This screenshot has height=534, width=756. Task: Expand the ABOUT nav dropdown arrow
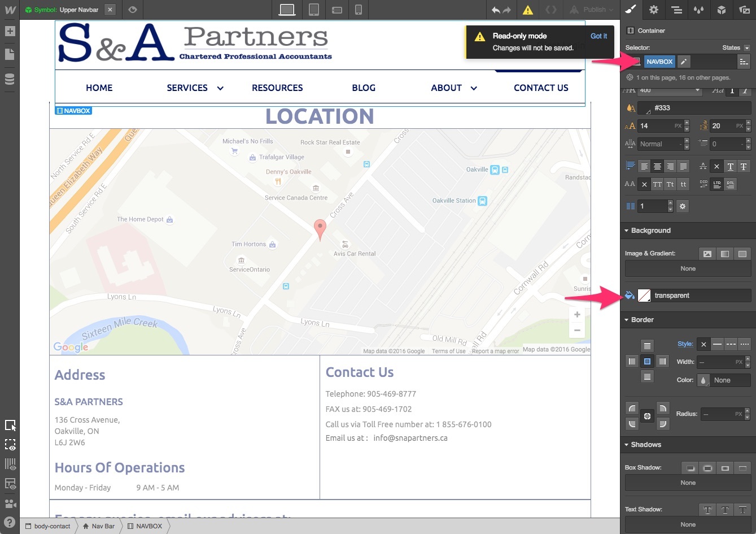tap(474, 88)
